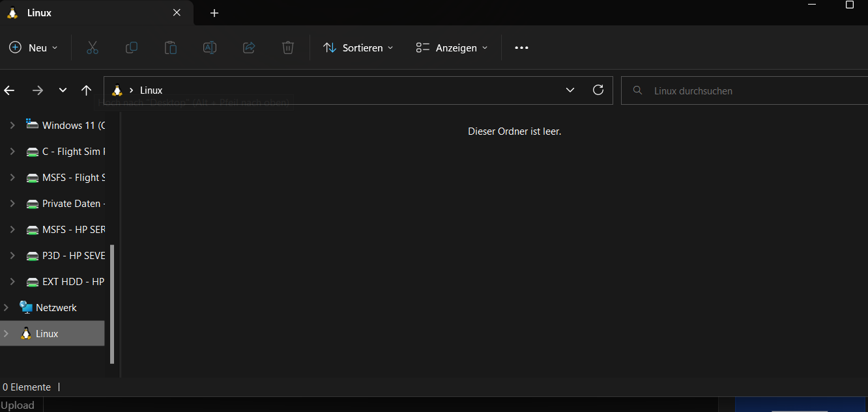The image size is (868, 412).
Task: Expand the MSFS - Flight S drive
Action: click(12, 177)
